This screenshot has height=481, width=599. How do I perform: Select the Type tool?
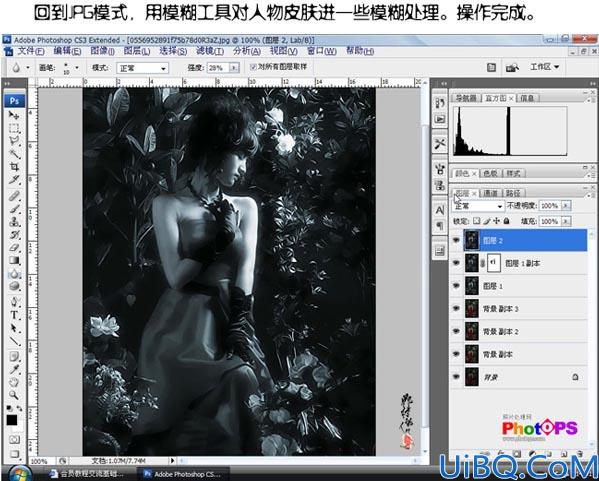[14, 315]
